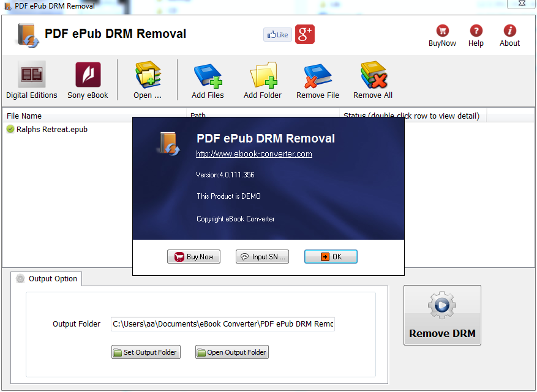Click the Output Folder path field
Screen dimensions: 537x392
coord(222,324)
